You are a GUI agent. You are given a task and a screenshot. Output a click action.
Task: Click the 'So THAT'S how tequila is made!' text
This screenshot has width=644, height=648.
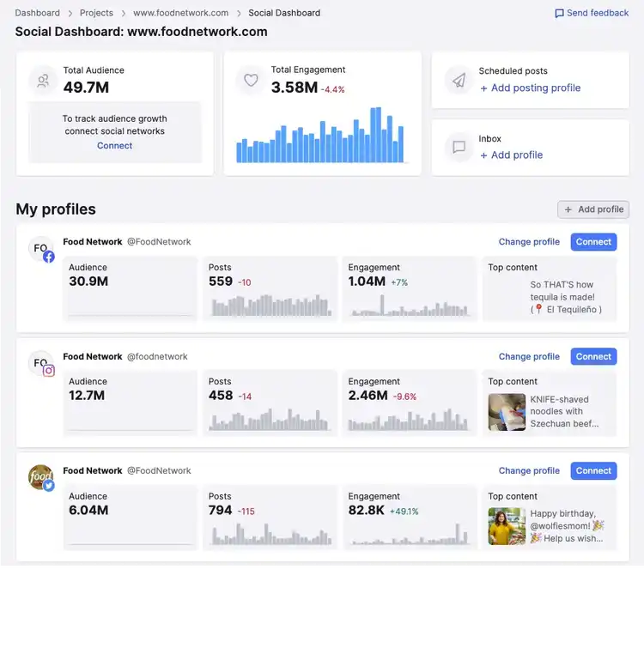point(562,291)
